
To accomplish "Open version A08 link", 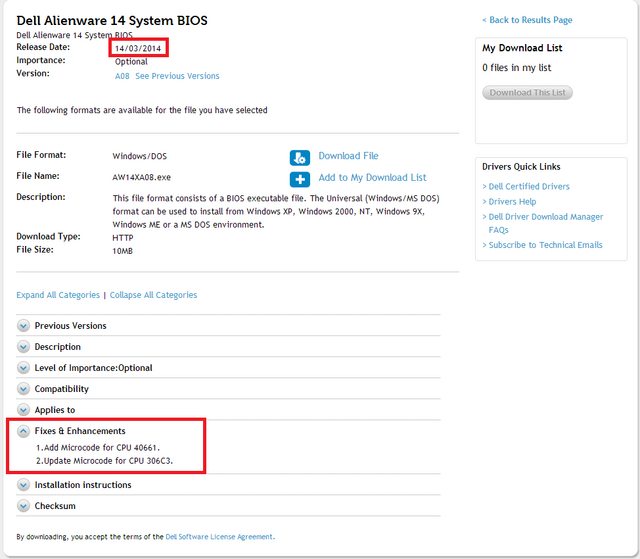I will click(122, 76).
